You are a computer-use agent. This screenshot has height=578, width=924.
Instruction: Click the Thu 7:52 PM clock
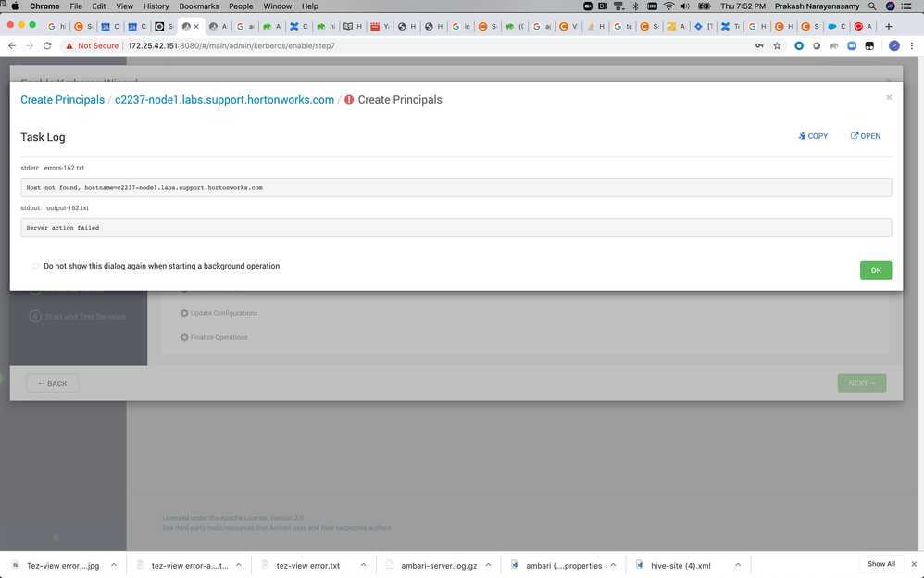(743, 6)
